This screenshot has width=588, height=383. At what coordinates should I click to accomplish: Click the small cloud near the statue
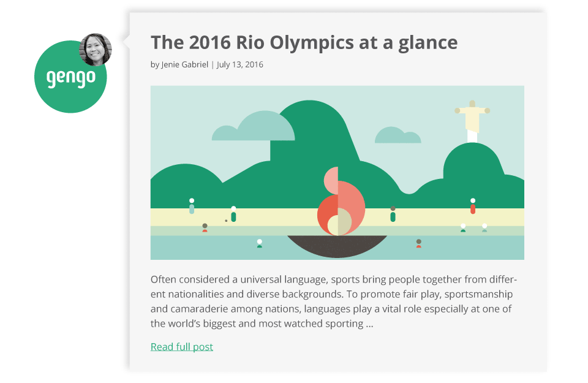[398, 135]
